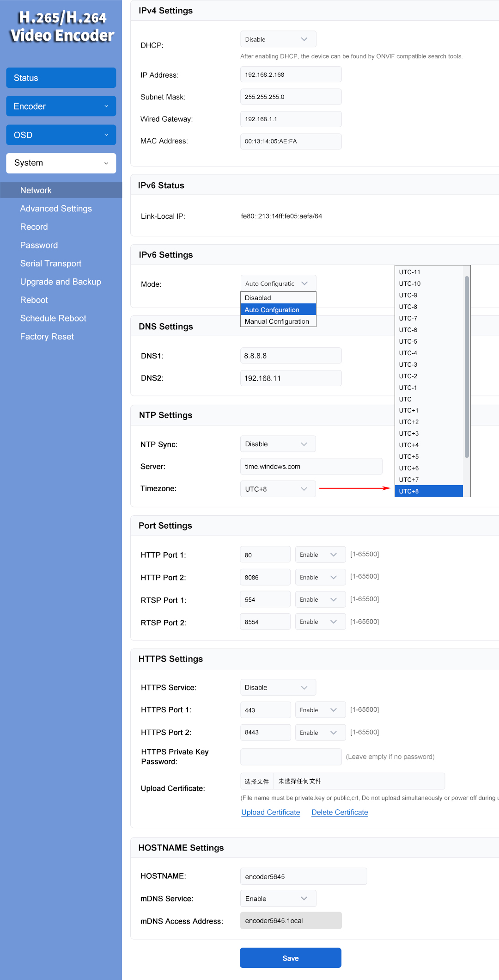Screen dimensions: 499x980
Task: Open the Status page
Action: [61, 78]
